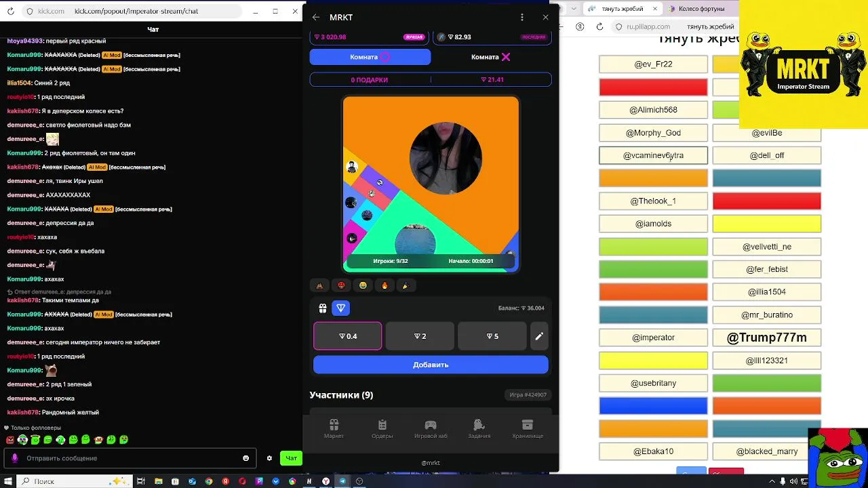Open the emoji picker in chat input
Image resolution: width=868 pixels, height=488 pixels.
tap(245, 458)
